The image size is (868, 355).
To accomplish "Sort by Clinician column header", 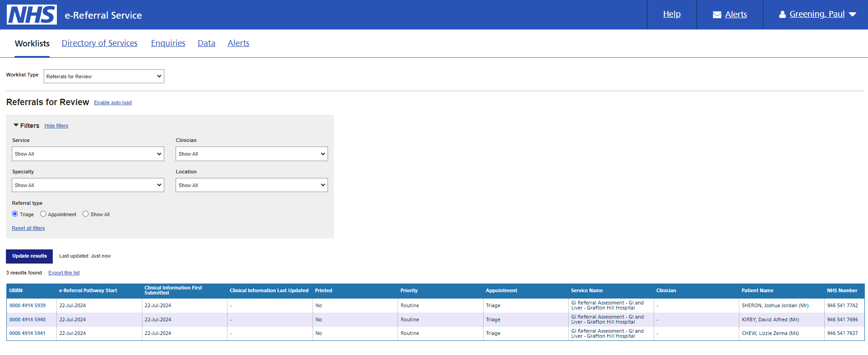I will click(x=666, y=290).
